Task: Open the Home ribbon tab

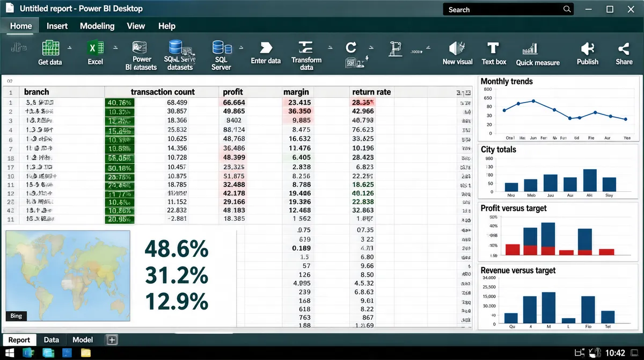Action: point(21,26)
